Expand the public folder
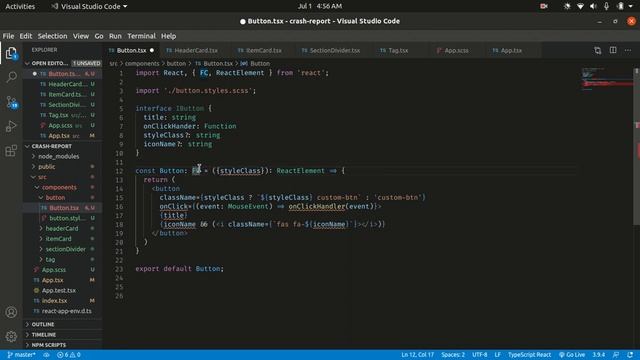 click(x=62, y=167)
